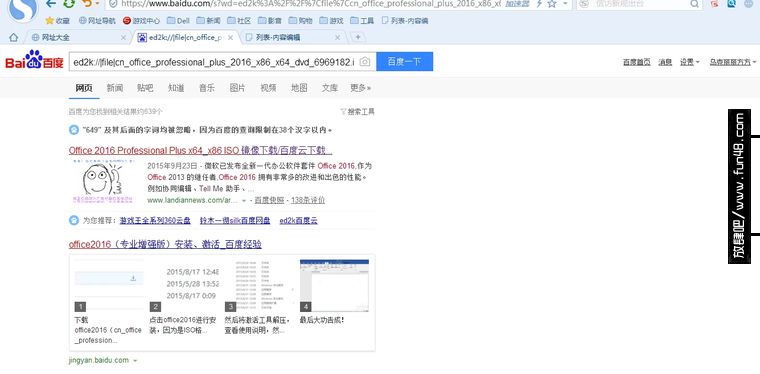The width and height of the screenshot is (760, 374).
Task: Open a new tab with plus button
Action: pos(358,37)
